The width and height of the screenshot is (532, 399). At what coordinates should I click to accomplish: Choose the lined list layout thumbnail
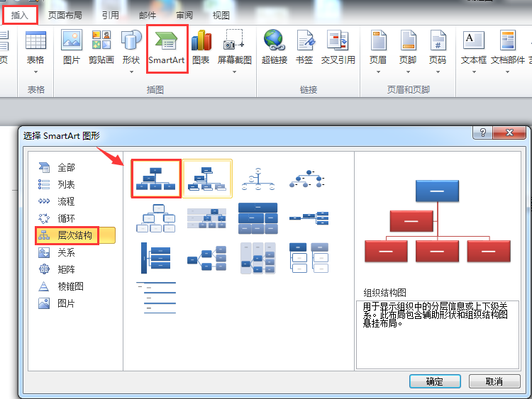coord(156,298)
